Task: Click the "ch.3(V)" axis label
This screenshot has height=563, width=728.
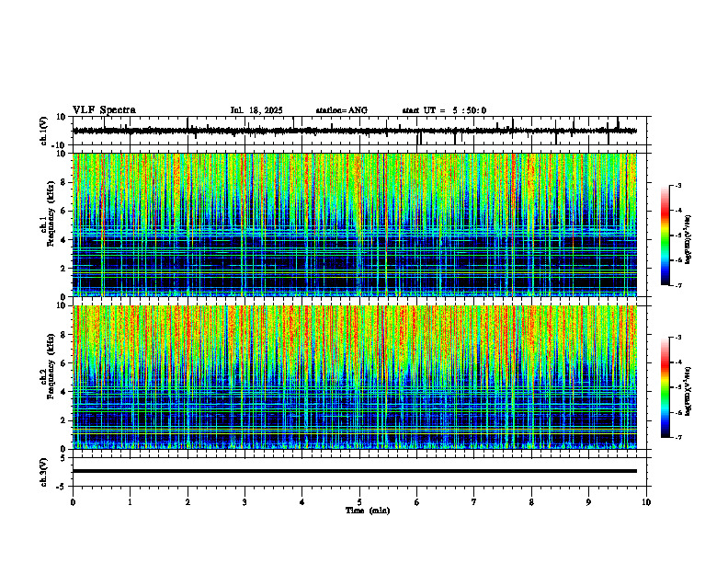Action: tap(43, 472)
